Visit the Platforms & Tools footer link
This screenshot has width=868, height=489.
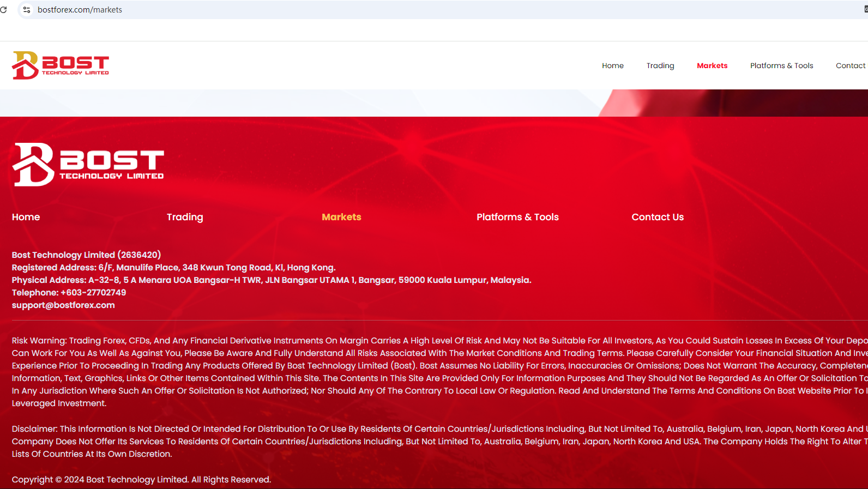pyautogui.click(x=517, y=217)
